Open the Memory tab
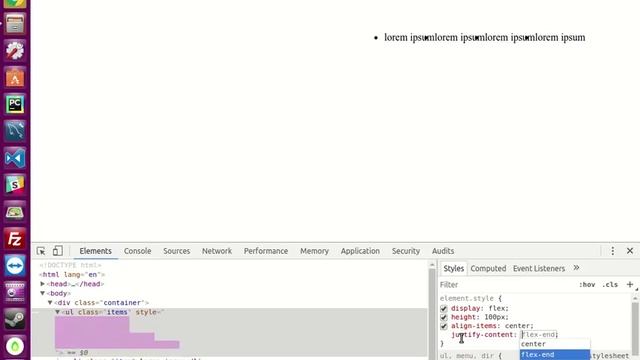This screenshot has height=360, width=640. point(314,251)
